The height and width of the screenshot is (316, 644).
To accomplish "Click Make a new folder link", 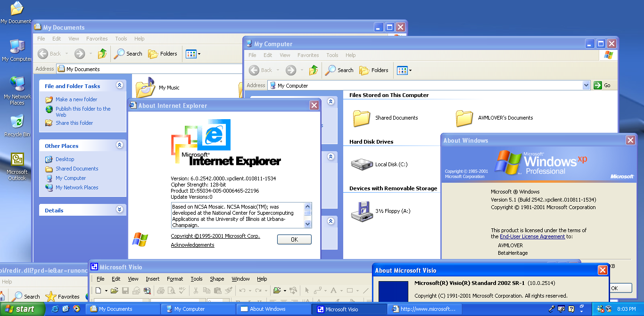I will point(76,99).
